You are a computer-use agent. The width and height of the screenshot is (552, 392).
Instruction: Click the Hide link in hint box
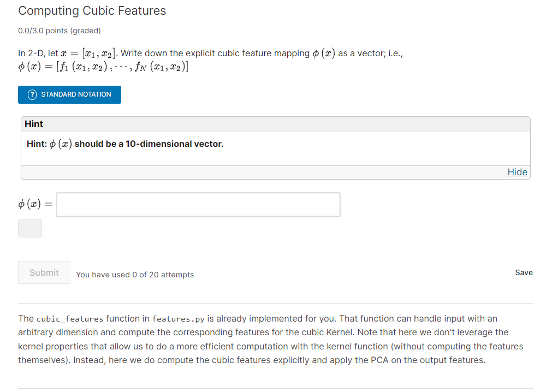click(x=517, y=172)
